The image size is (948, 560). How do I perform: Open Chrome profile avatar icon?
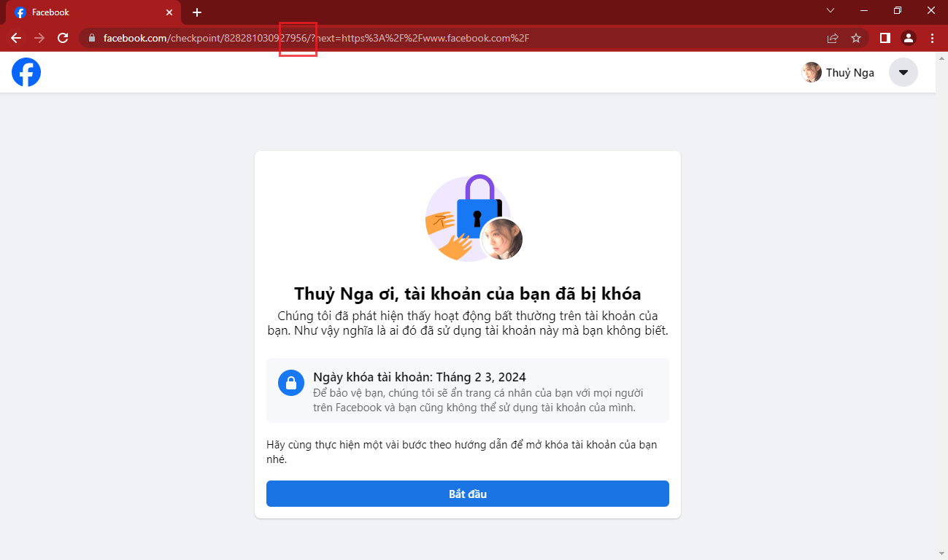pos(908,38)
